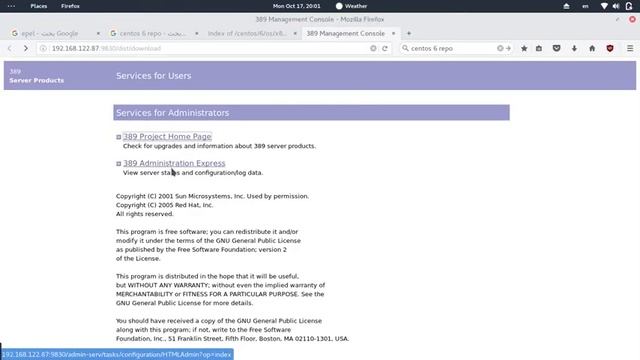Open Pocket icon in toolbar
Viewport: 640px width, 360px height.
556,48
